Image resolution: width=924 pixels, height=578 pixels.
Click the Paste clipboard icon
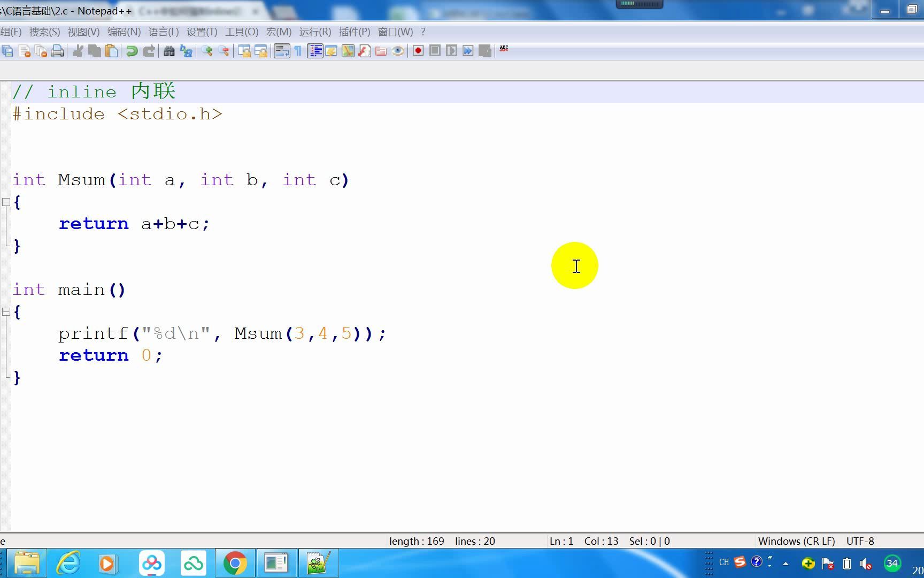(111, 51)
